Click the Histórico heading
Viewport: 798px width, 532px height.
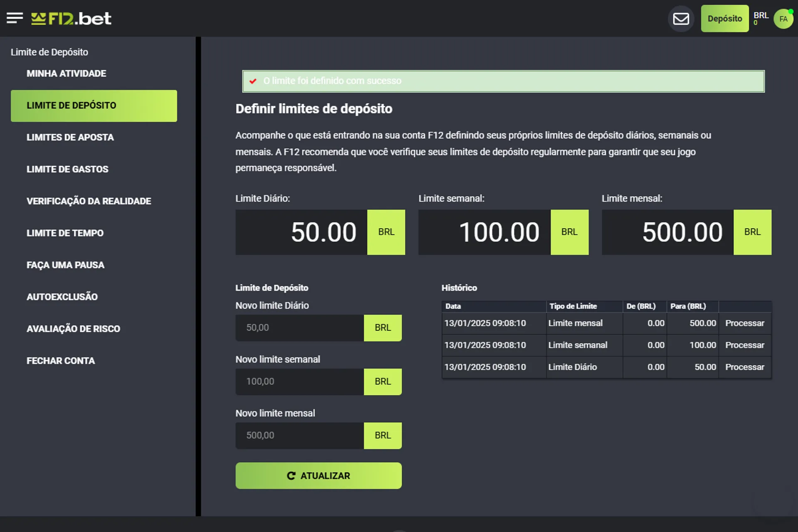(x=459, y=288)
